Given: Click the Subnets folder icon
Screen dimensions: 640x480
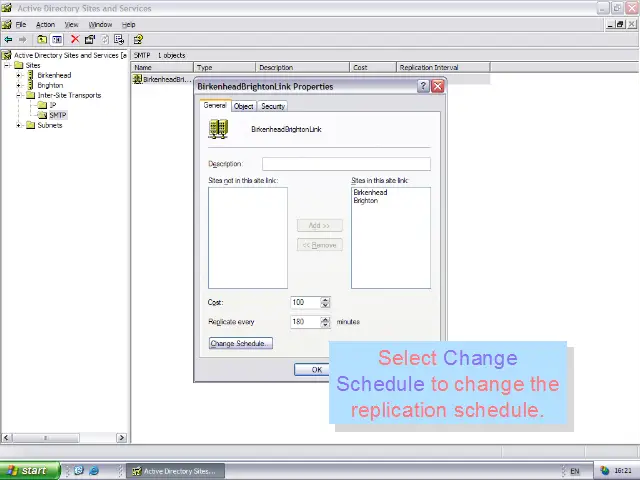Looking at the screenshot, I should point(30,125).
